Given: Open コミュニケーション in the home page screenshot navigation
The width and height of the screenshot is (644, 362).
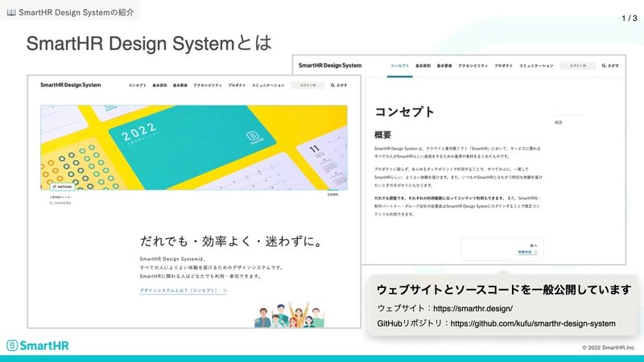Looking at the screenshot, I should (268, 85).
